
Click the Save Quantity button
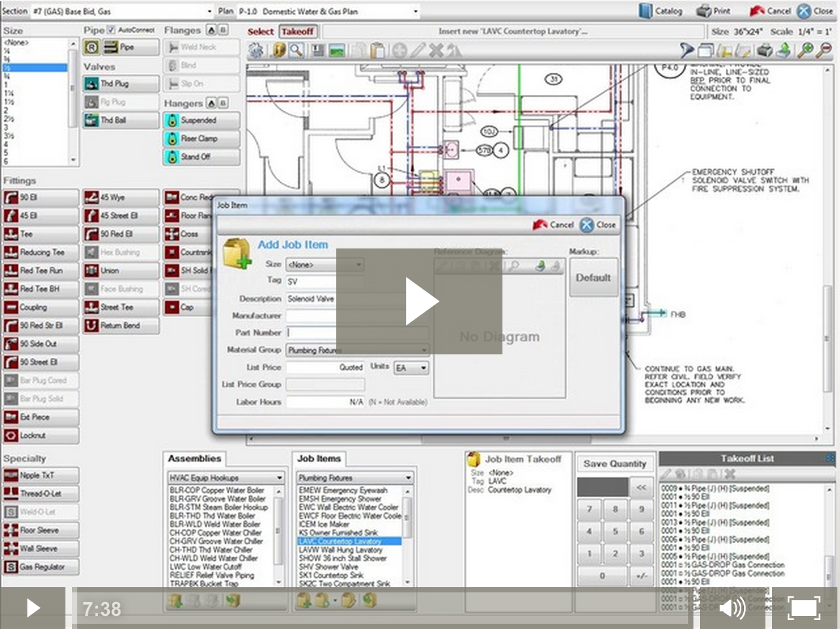click(x=614, y=464)
